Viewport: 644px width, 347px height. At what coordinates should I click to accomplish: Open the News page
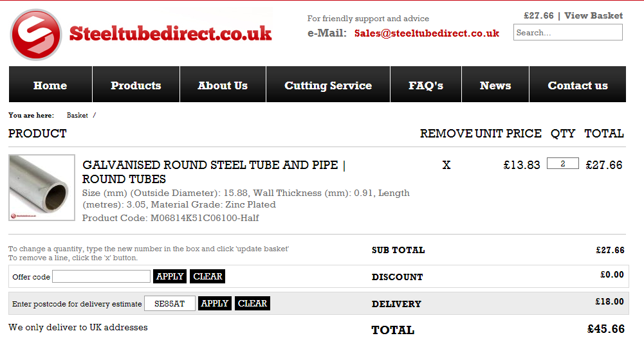tap(495, 85)
